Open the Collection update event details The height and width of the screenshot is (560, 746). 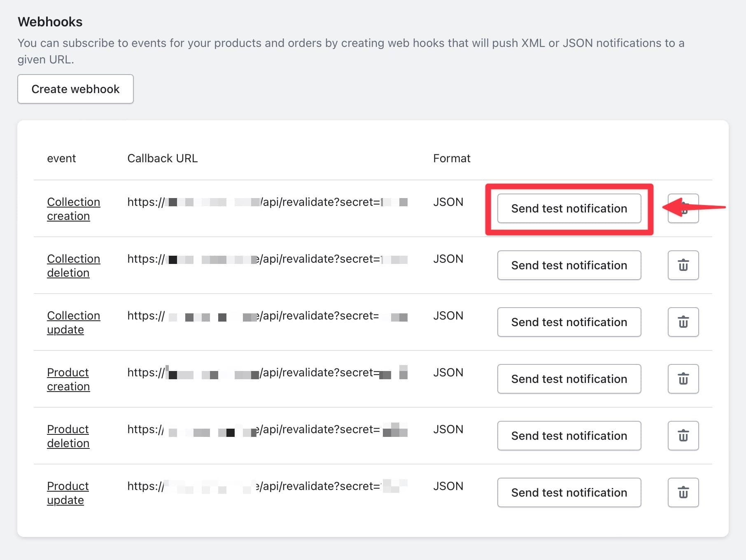click(74, 322)
